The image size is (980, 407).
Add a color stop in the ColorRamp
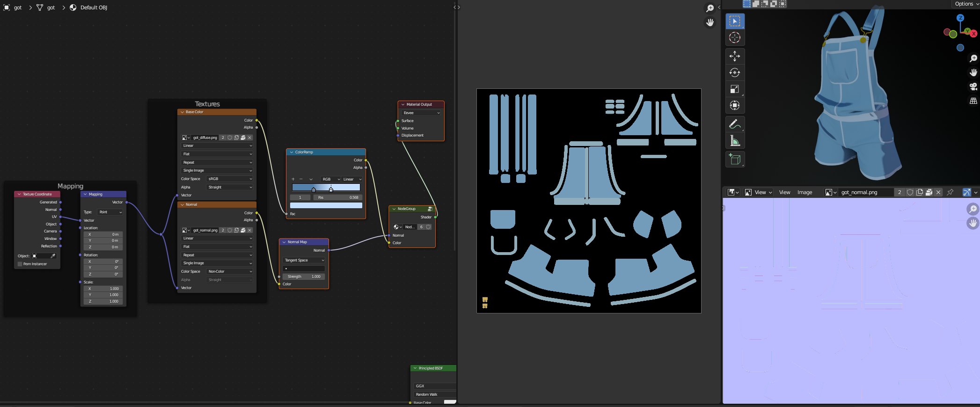point(293,179)
